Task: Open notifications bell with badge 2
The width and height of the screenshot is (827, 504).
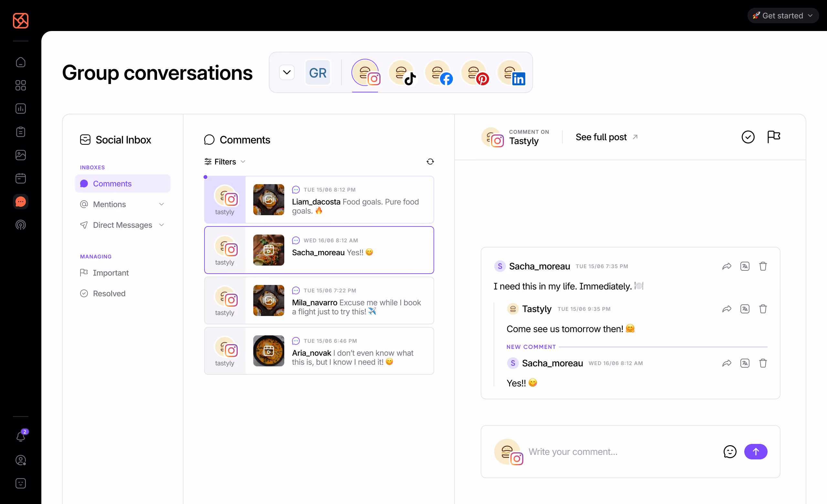Action: [20, 436]
